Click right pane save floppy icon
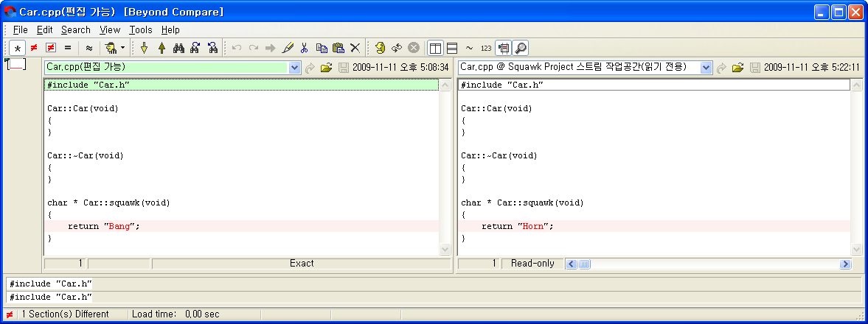 tap(754, 68)
